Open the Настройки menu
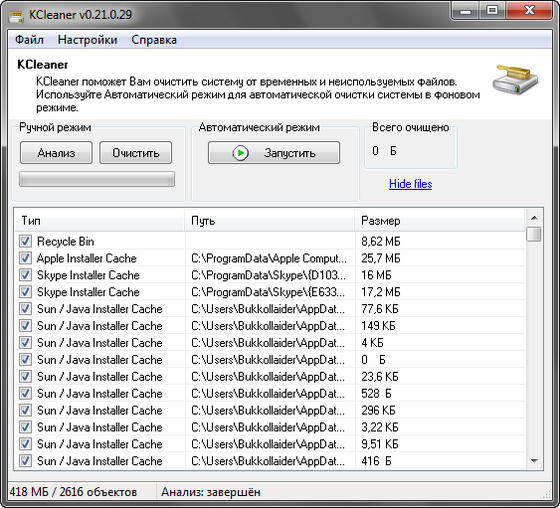The width and height of the screenshot is (560, 508). click(88, 40)
